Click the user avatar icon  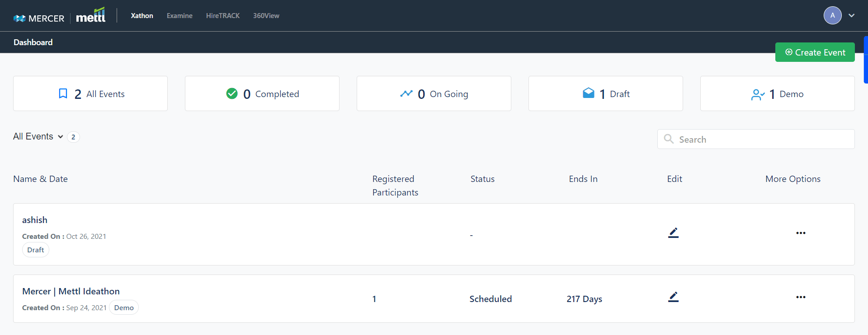coord(832,15)
